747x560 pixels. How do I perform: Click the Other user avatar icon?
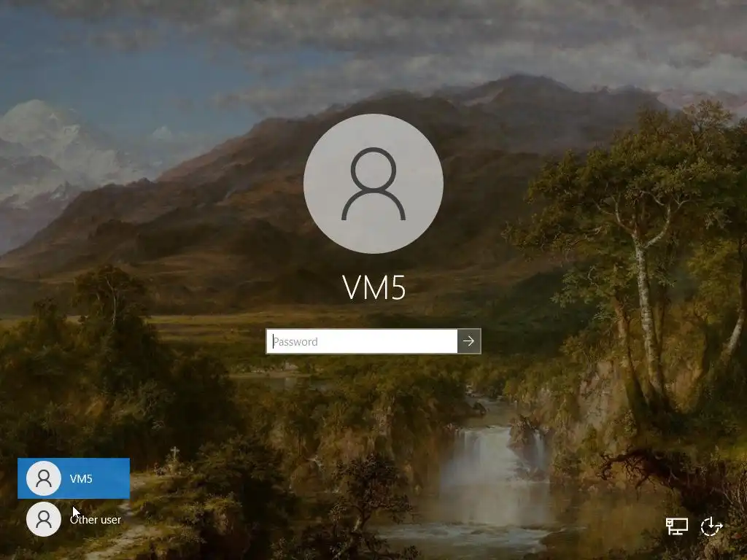click(44, 519)
